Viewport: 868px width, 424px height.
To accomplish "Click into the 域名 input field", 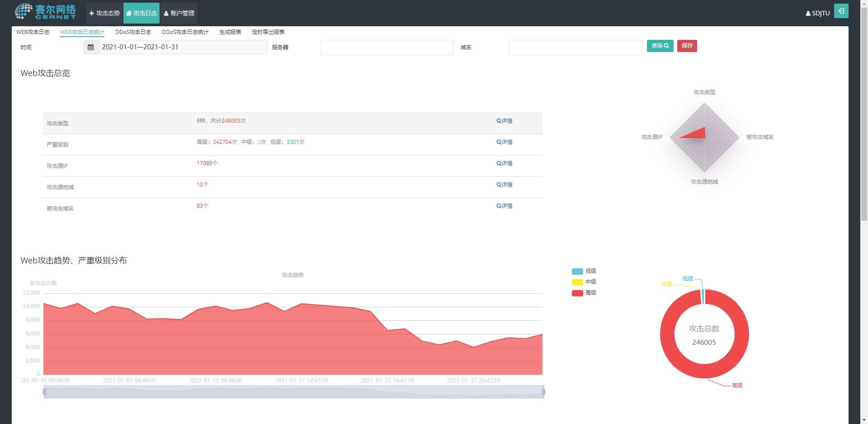I will tap(576, 48).
